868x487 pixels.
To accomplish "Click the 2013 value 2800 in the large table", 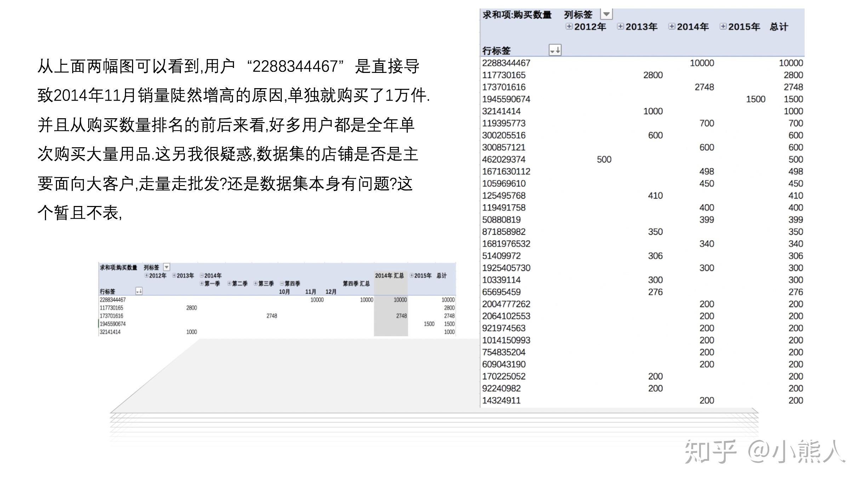I will tap(653, 75).
